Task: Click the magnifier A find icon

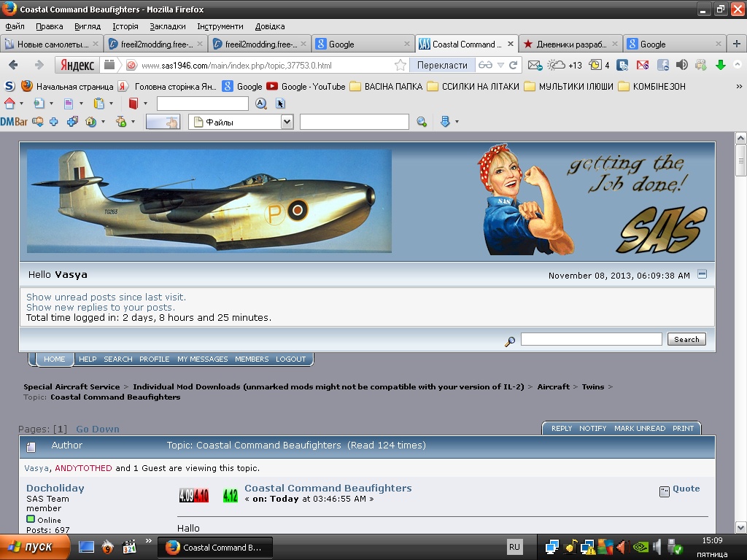Action: [x=260, y=104]
